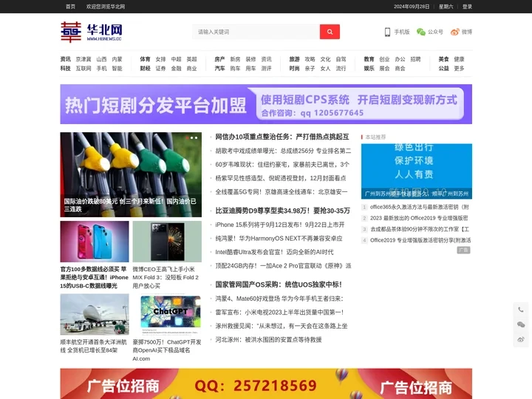Image resolution: width=532 pixels, height=399 pixels.
Task: Select the first carousel indicator dot
Action: click(187, 137)
